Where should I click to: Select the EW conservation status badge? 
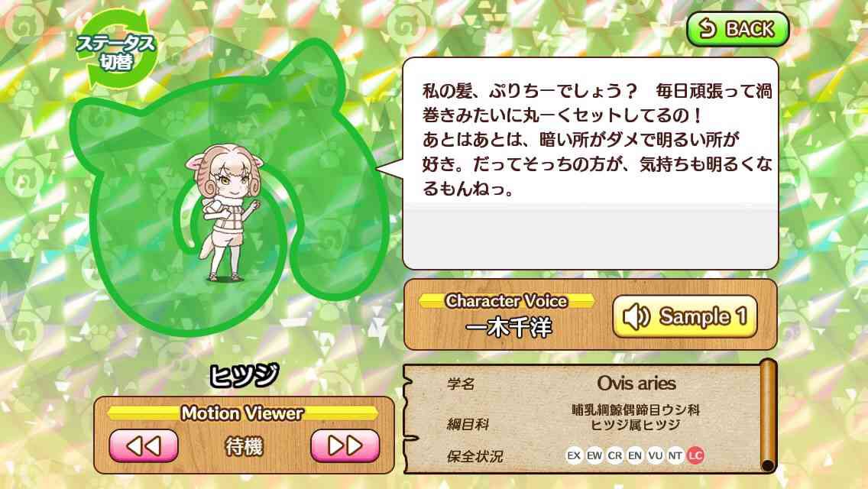[594, 456]
